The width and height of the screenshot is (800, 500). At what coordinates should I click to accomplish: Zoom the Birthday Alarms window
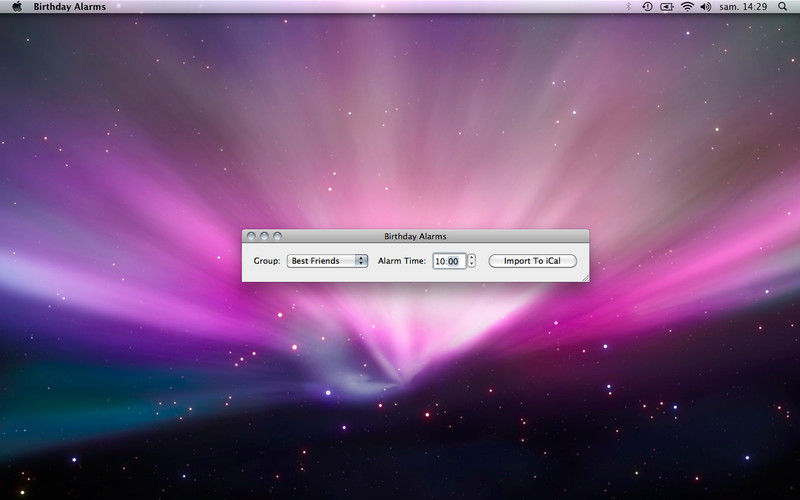pos(278,236)
